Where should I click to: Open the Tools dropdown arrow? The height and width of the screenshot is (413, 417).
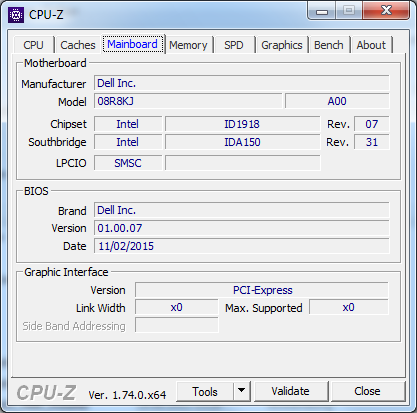click(x=242, y=391)
